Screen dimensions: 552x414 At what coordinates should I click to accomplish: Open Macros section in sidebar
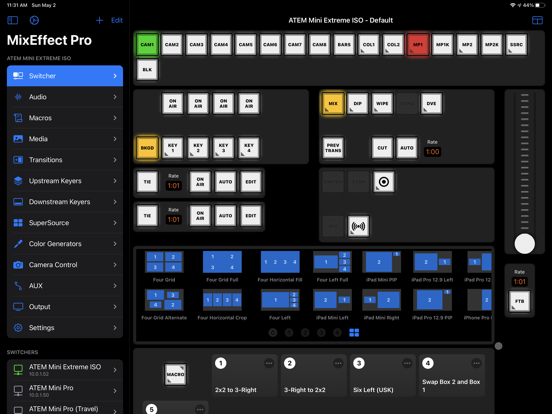click(x=65, y=118)
